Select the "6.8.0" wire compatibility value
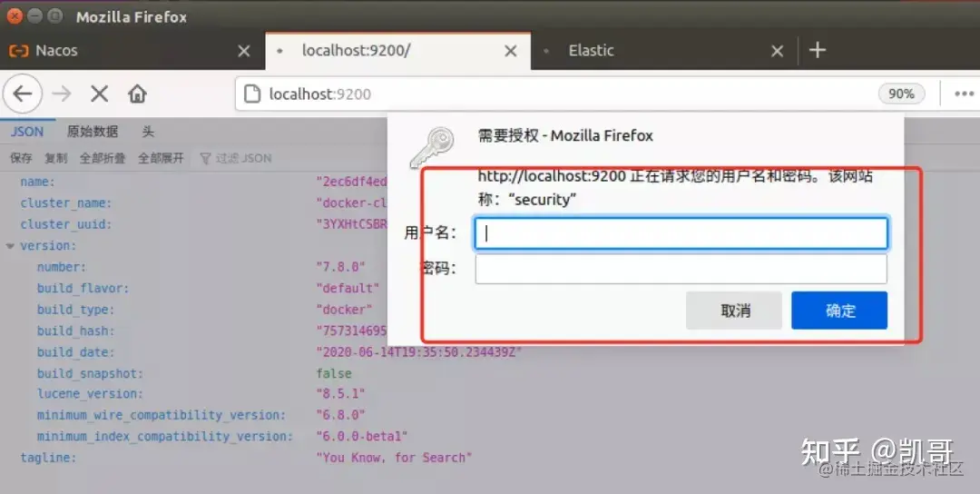980x494 pixels. pyautogui.click(x=340, y=415)
